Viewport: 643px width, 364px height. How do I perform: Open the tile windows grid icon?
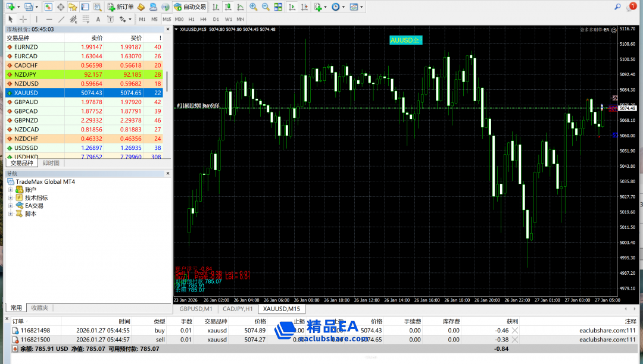coord(278,7)
